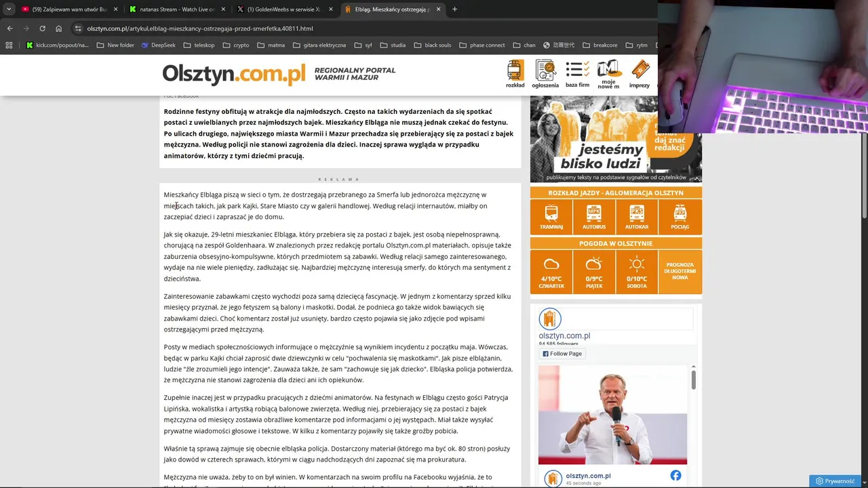Close the Elbląg article tab
Screen dimensions: 868x488
point(438,9)
